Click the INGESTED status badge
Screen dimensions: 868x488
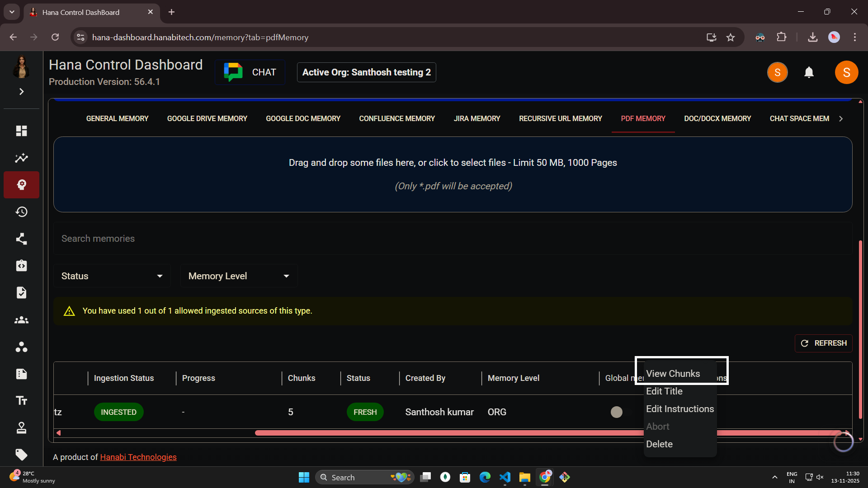[118, 412]
